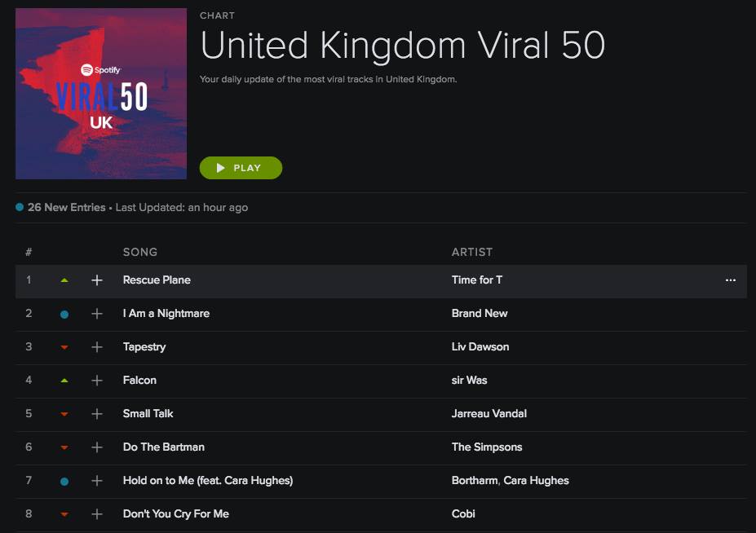
Task: Play the United Kingdom Viral 50 chart
Action: click(x=241, y=168)
